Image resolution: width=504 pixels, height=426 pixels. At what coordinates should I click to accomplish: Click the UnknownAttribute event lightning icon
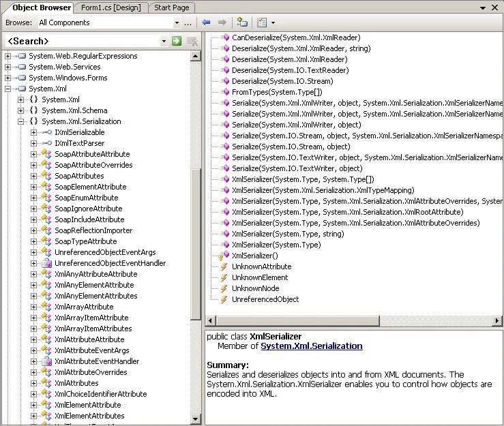224,267
